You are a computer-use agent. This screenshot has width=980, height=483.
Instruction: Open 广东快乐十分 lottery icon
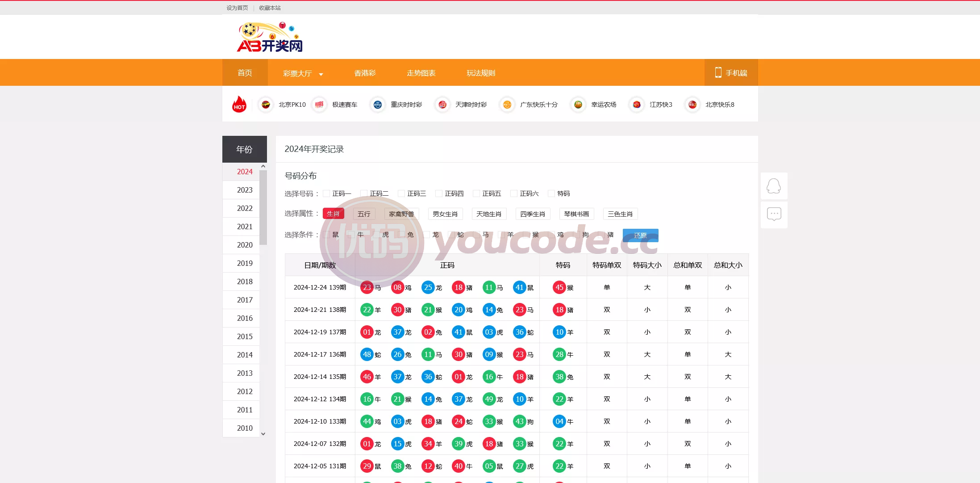[507, 105]
